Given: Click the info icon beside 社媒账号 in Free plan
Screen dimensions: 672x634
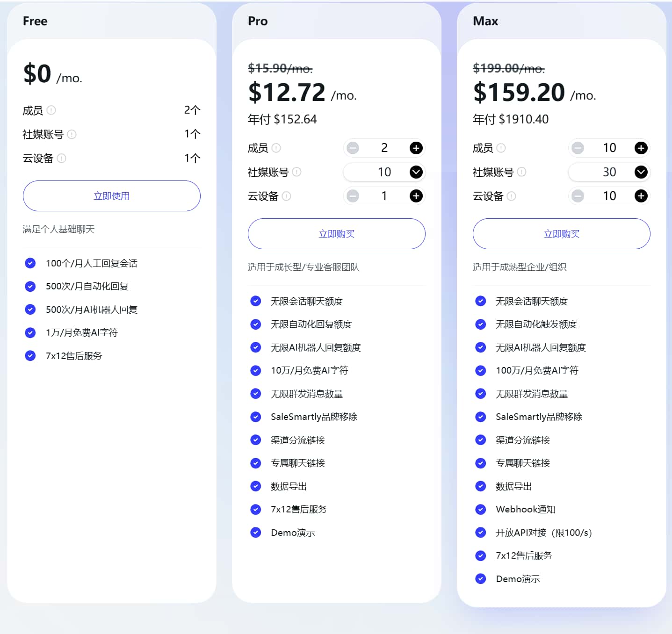Looking at the screenshot, I should [72, 135].
